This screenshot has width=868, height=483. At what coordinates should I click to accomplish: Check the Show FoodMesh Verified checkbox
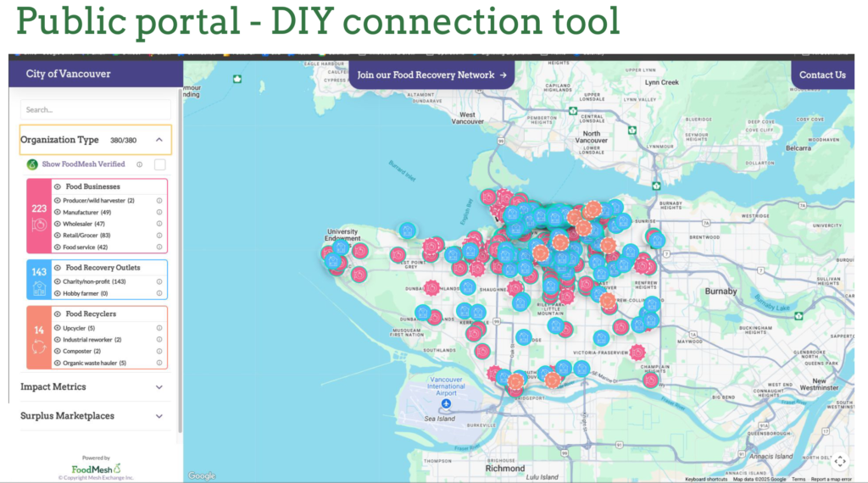(x=160, y=164)
